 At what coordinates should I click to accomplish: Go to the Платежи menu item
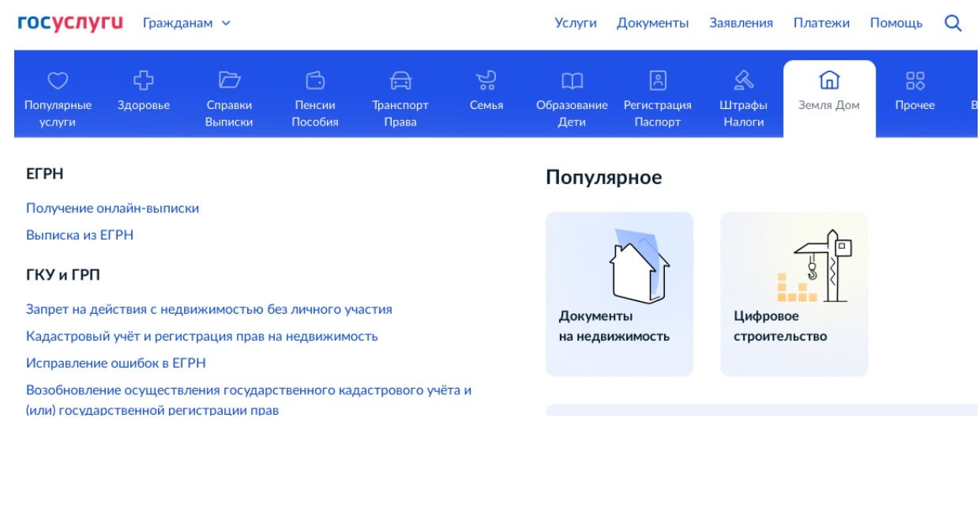click(821, 23)
